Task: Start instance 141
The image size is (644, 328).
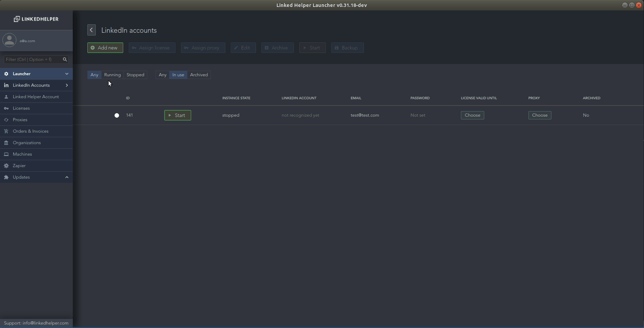Action: pos(178,115)
